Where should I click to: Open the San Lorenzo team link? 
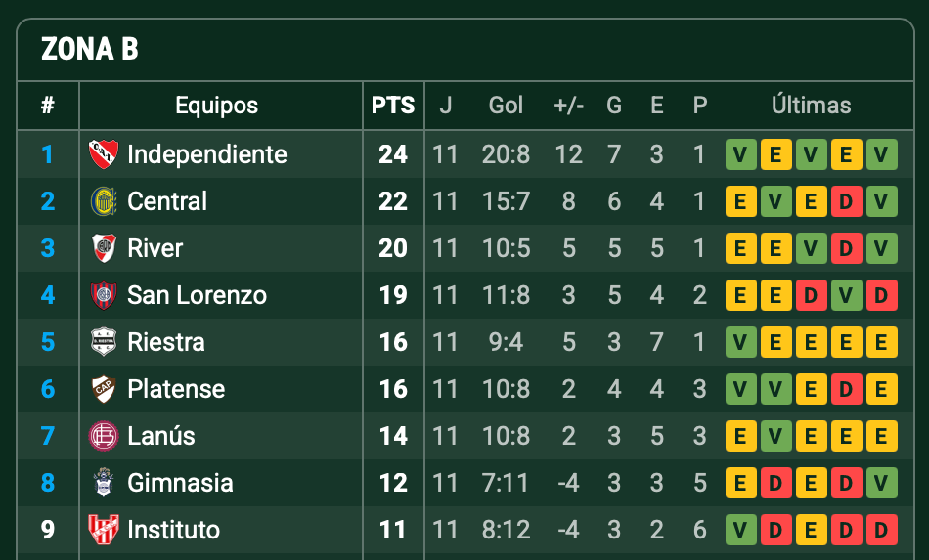(x=197, y=295)
